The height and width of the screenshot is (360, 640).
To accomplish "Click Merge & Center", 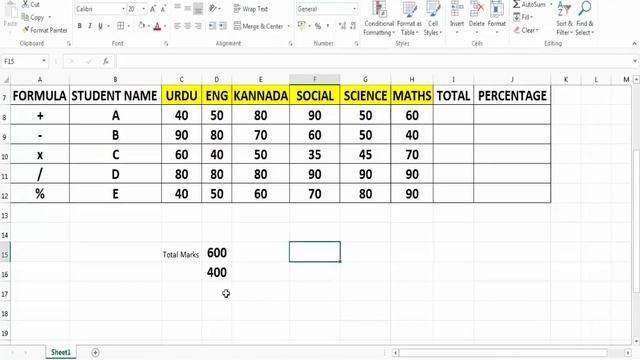I will (x=259, y=26).
